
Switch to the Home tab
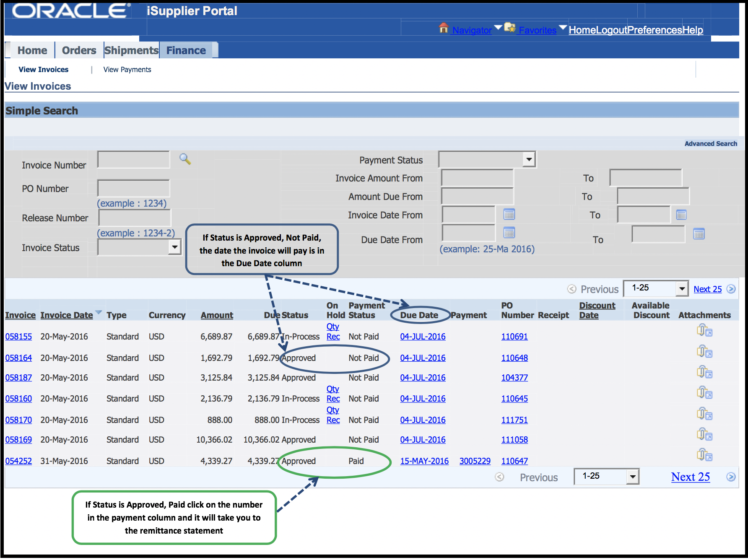pyautogui.click(x=32, y=50)
